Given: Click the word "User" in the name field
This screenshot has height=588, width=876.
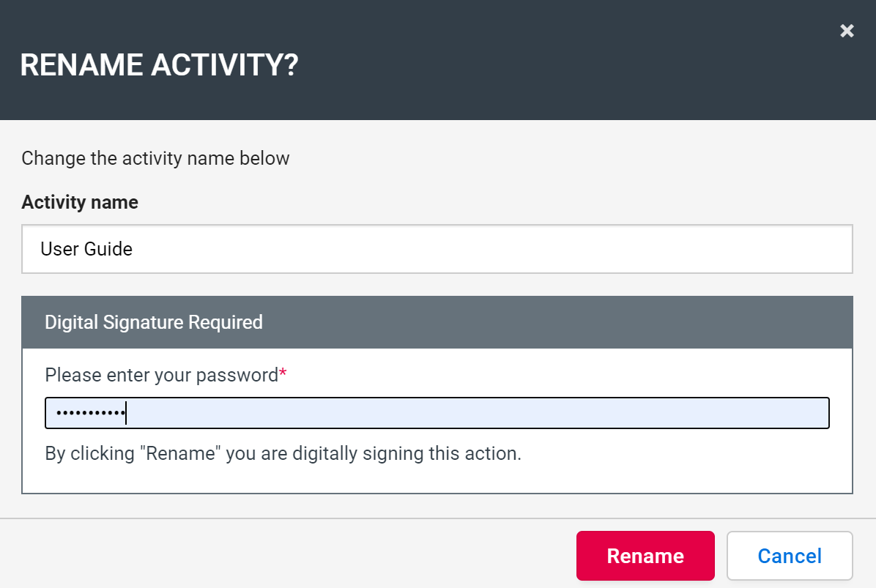Looking at the screenshot, I should point(59,249).
